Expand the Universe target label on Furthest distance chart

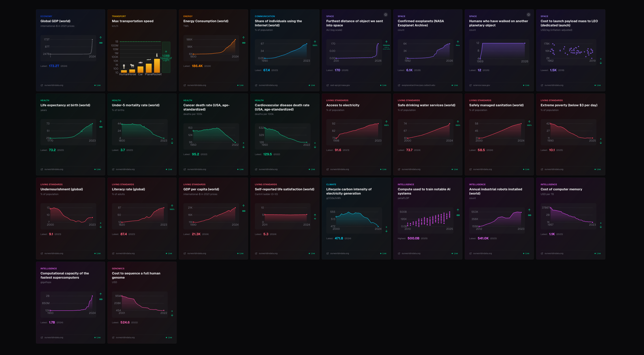pyautogui.click(x=386, y=46)
